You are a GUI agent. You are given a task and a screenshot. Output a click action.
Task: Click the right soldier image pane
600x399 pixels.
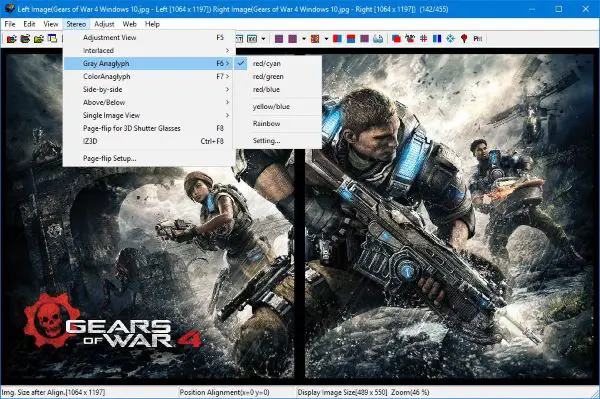coord(449,216)
